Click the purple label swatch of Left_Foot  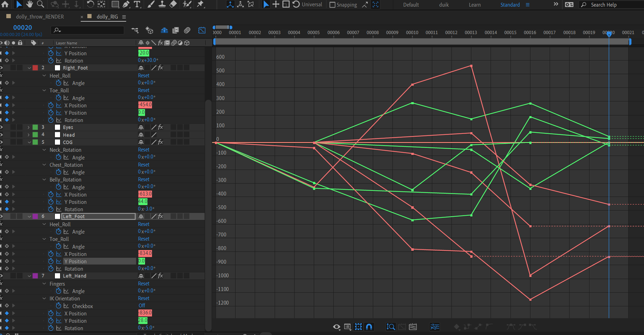tap(35, 216)
